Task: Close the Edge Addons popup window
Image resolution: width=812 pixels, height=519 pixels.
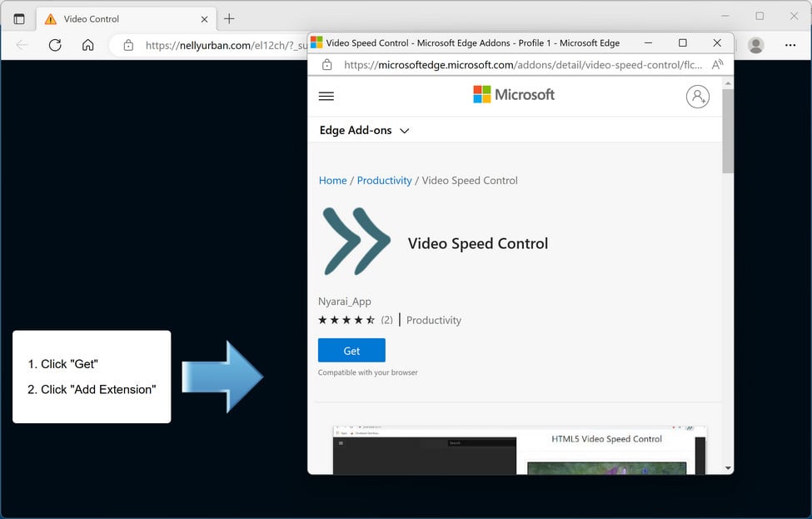Action: [717, 43]
